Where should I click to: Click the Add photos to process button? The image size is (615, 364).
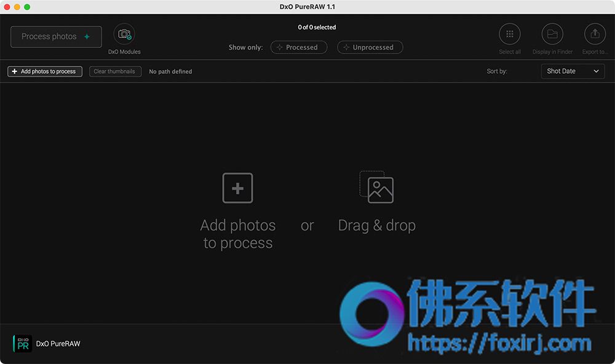point(45,71)
